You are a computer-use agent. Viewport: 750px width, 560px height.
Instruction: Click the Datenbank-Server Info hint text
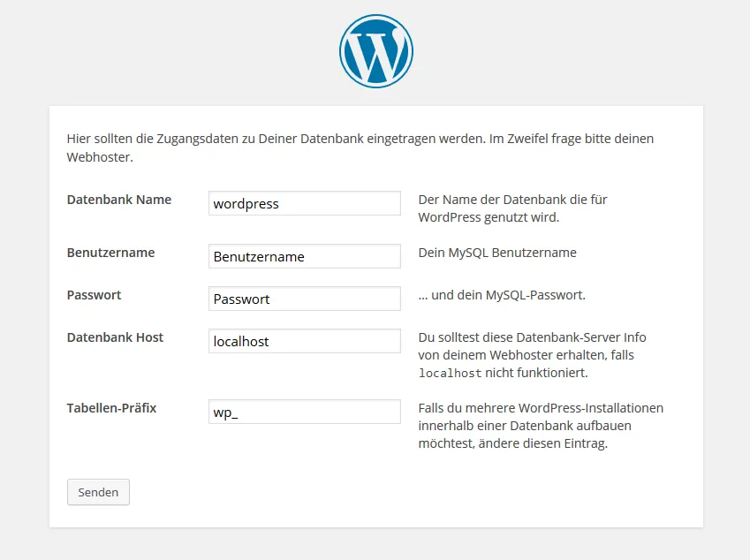(533, 355)
